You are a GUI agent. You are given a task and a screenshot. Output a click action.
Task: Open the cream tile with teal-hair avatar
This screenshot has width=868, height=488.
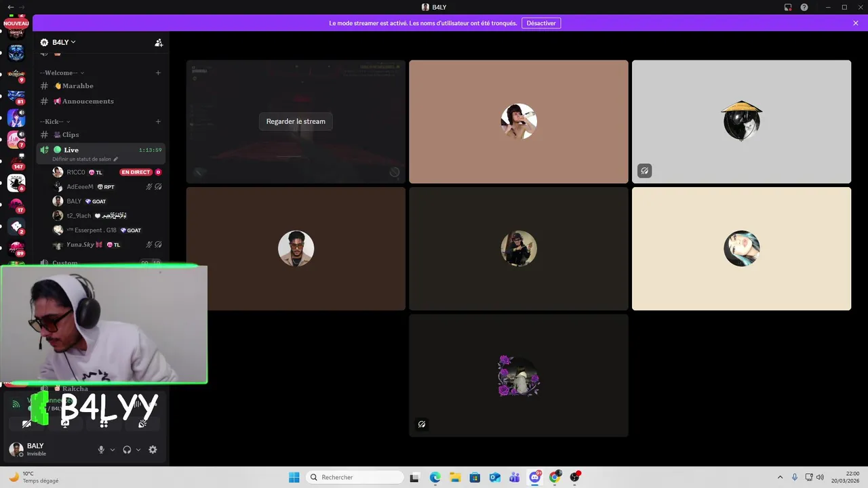[x=741, y=249]
